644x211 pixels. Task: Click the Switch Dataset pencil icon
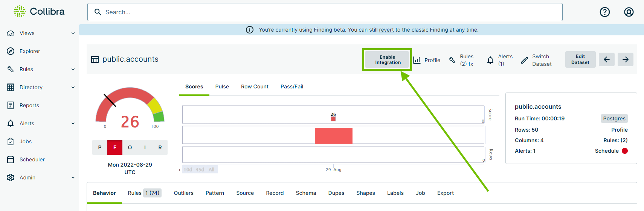point(524,60)
